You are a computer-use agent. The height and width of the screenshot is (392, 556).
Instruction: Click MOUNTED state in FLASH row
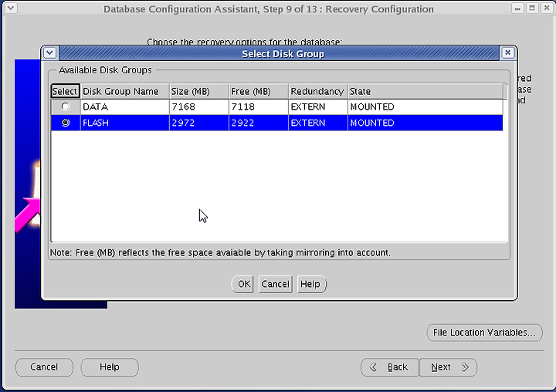pos(425,123)
